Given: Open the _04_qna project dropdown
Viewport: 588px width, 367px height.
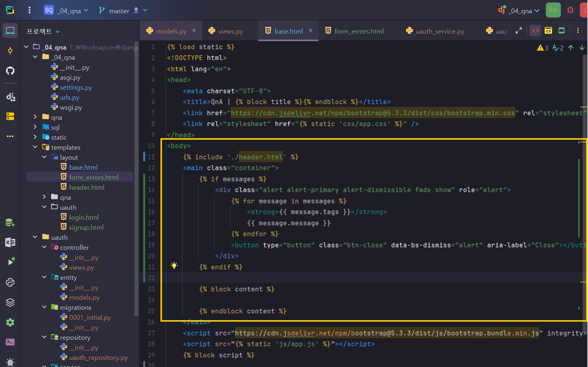Looking at the screenshot, I should [x=66, y=10].
